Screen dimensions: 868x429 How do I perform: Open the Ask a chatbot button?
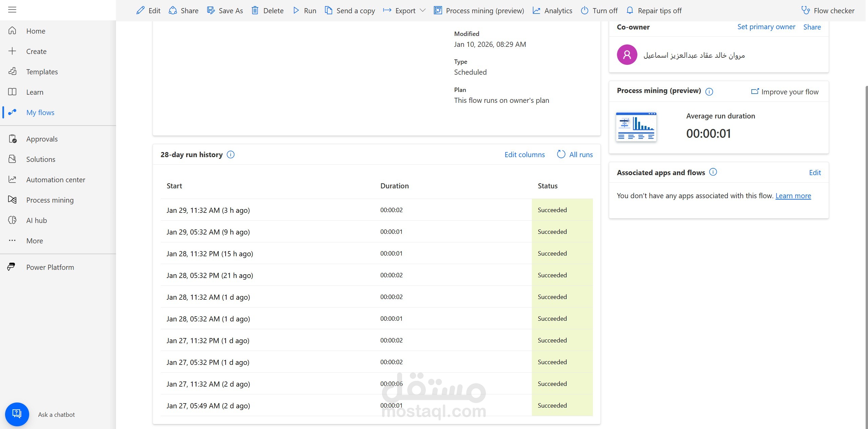(x=17, y=414)
